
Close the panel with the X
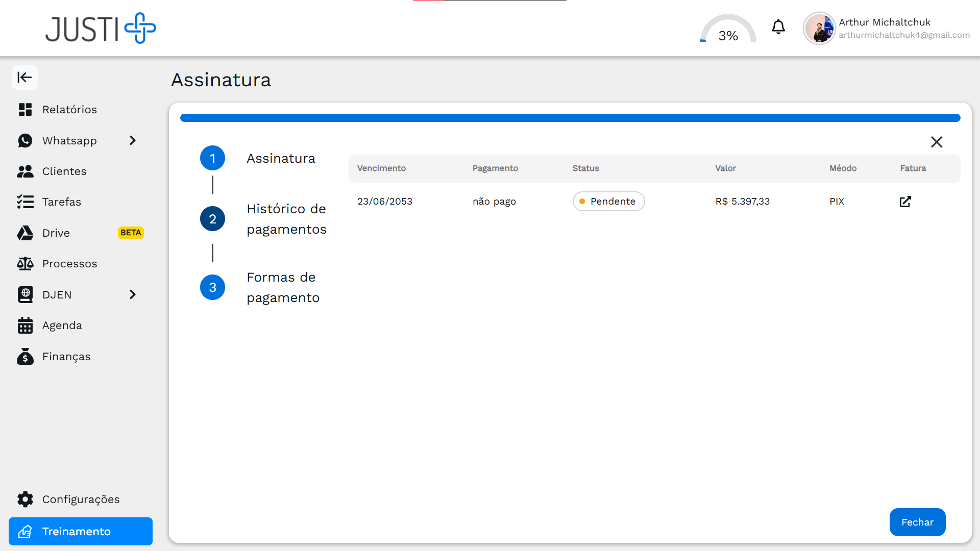coord(936,142)
